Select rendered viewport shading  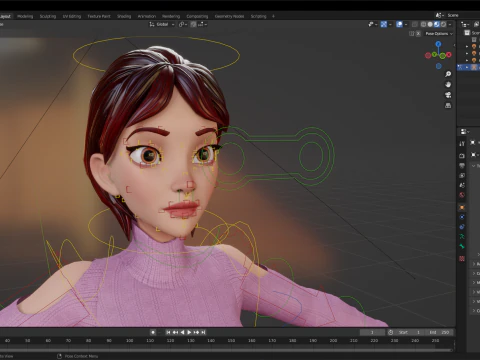(x=443, y=24)
